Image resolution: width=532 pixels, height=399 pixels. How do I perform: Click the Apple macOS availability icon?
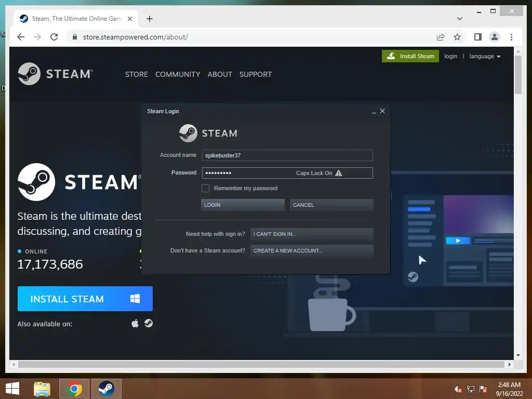135,323
